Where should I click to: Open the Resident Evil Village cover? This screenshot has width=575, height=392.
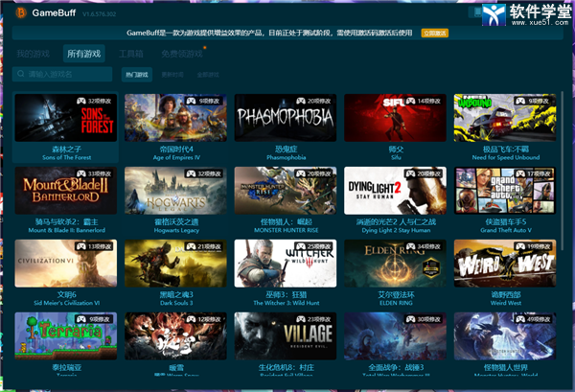click(x=286, y=335)
